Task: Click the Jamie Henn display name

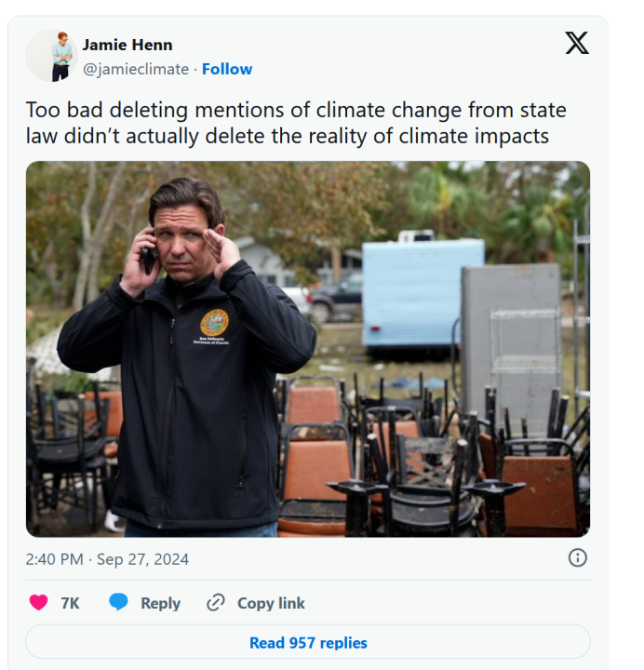Action: click(x=127, y=45)
